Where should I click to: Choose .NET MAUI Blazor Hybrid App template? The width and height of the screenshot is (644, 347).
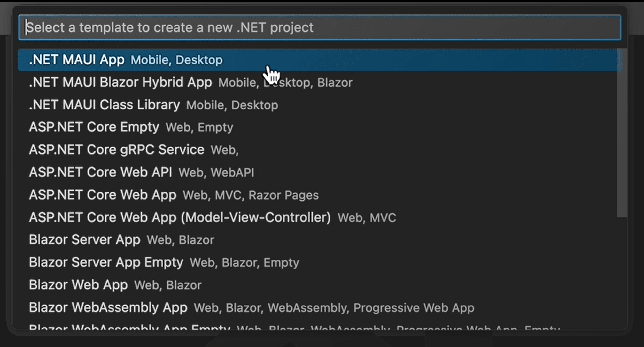pyautogui.click(x=320, y=82)
